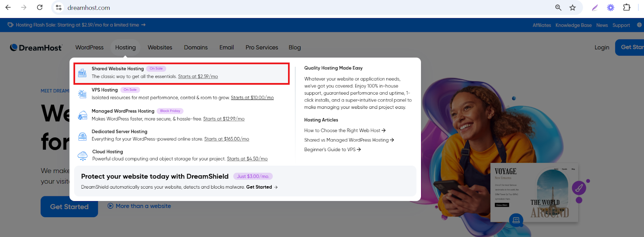Open the WordPress menu

(89, 48)
